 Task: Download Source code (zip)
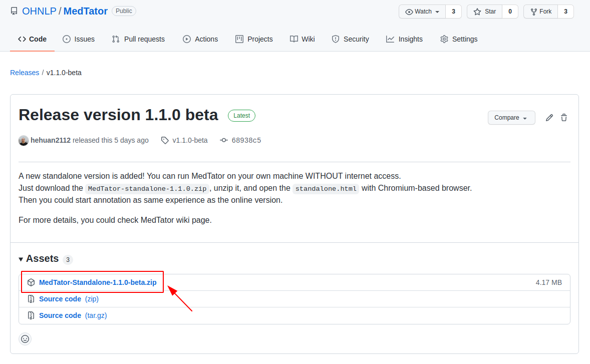69,299
